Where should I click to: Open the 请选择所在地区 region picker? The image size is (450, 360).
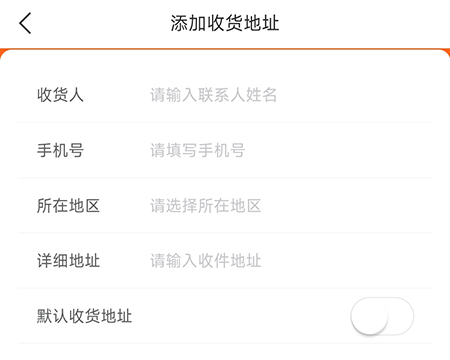(205, 205)
